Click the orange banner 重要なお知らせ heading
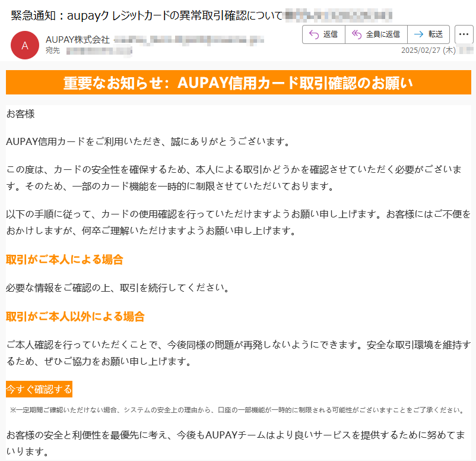 (x=239, y=83)
